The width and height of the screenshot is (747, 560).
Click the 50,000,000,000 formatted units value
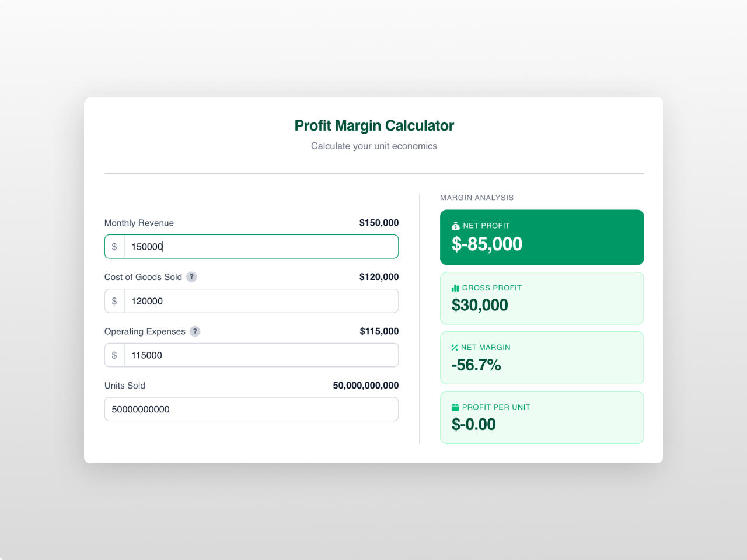click(365, 386)
